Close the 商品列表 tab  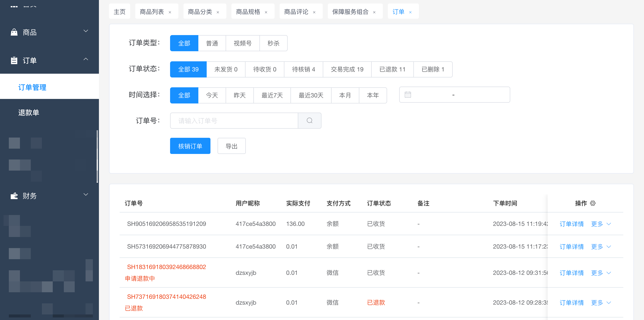pyautogui.click(x=170, y=12)
